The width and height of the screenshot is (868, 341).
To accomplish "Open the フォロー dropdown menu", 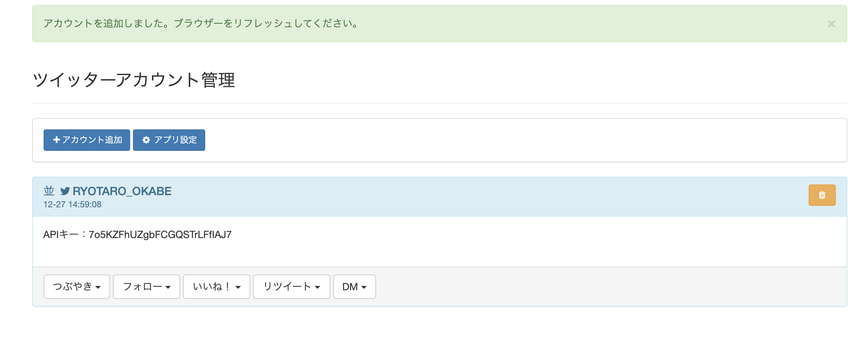I will coord(146,287).
